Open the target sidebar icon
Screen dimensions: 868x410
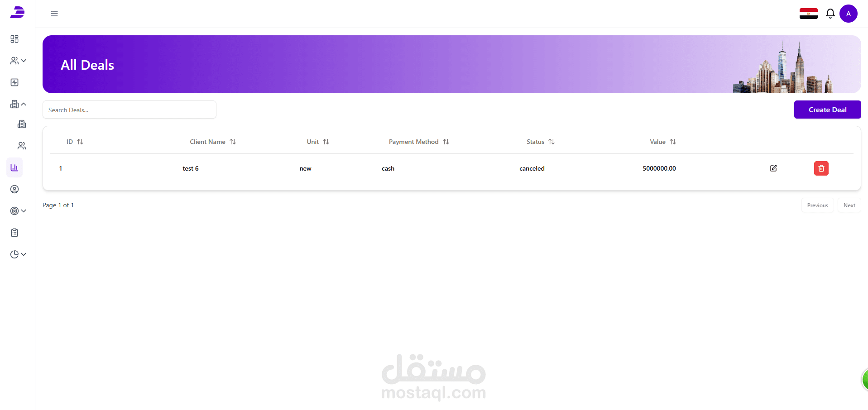14,211
